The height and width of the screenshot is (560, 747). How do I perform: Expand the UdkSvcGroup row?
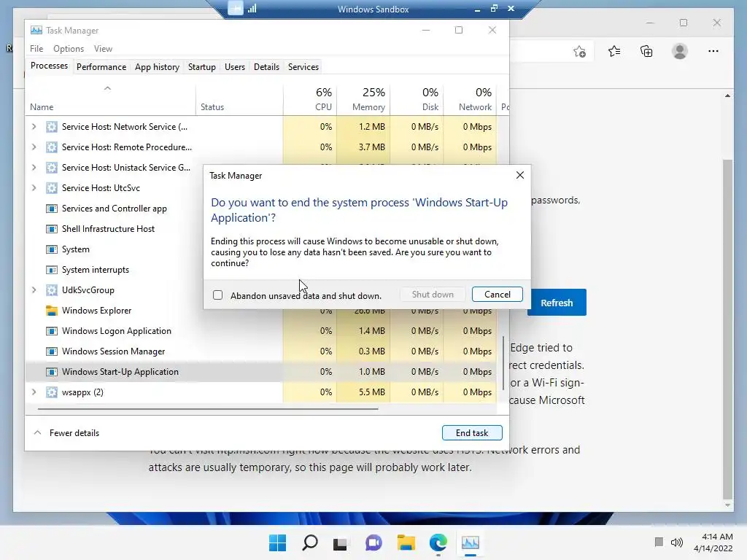click(34, 290)
